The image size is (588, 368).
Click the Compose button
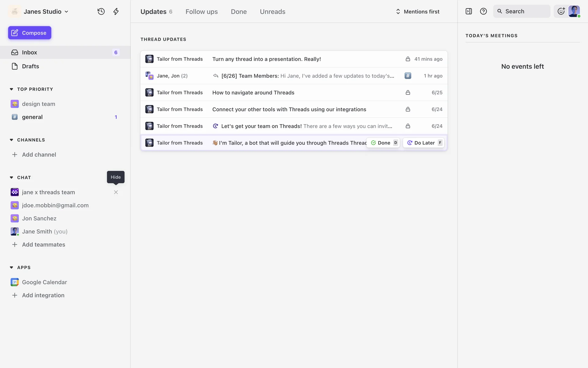[x=30, y=33]
